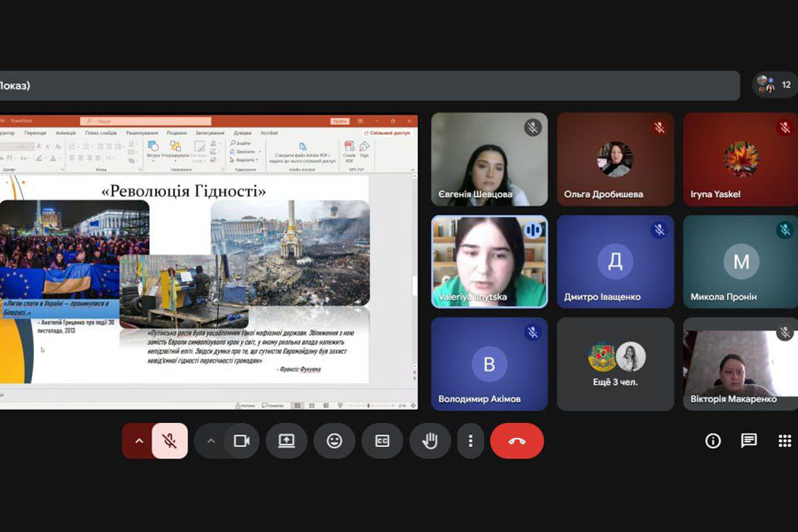Switch to Slide Sorter view
This screenshot has width=798, height=532.
312,406
